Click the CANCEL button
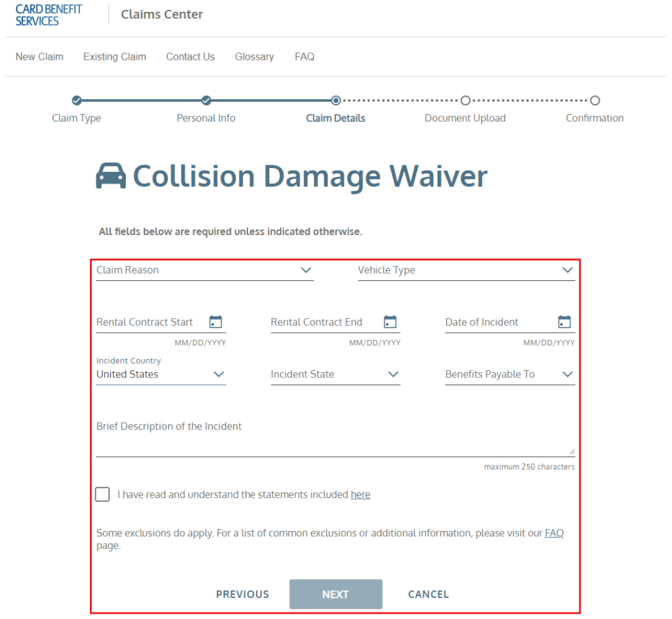The height and width of the screenshot is (619, 672). [x=428, y=594]
